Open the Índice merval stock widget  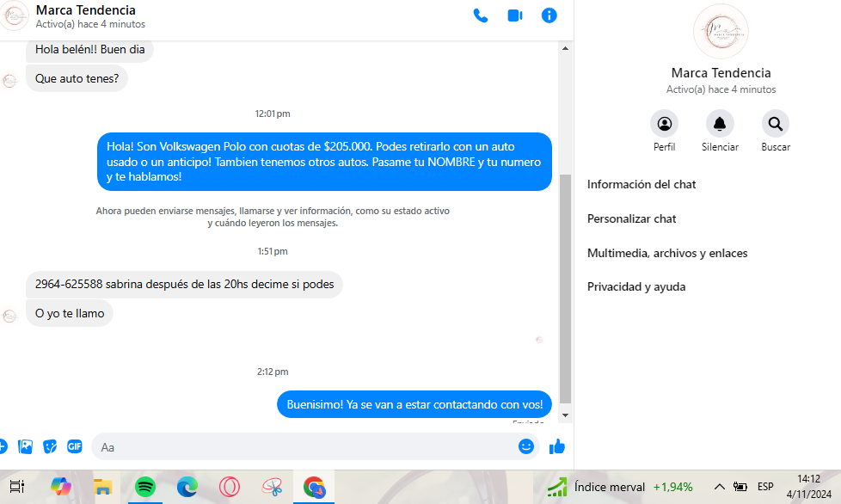(x=620, y=487)
